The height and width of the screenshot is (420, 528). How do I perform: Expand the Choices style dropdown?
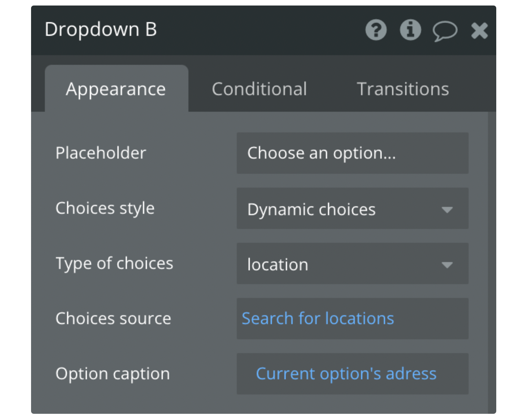[352, 208]
